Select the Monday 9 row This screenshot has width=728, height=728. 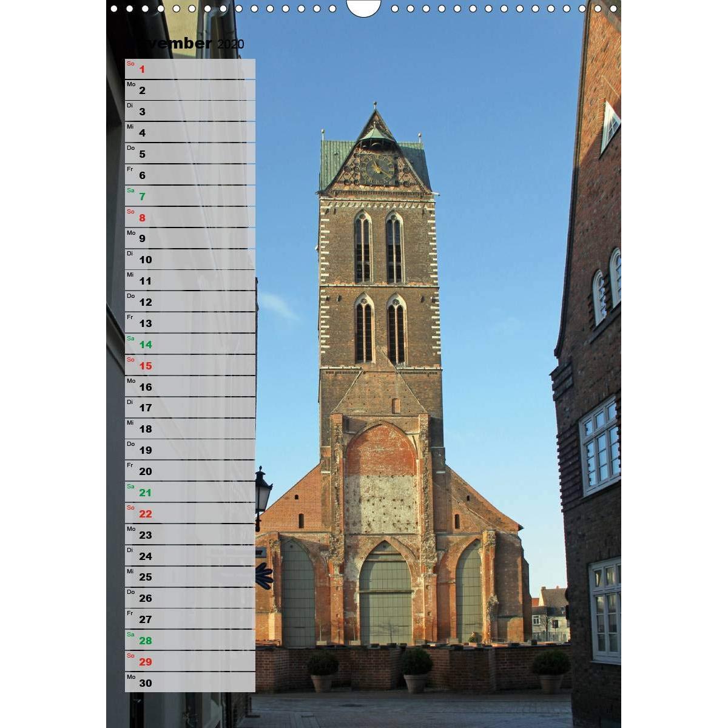coord(190,238)
